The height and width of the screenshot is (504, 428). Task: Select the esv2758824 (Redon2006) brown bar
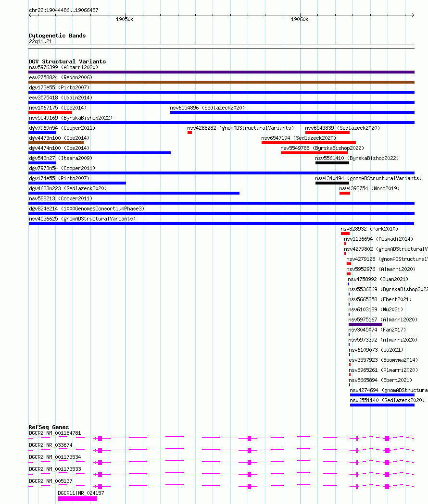[221, 82]
